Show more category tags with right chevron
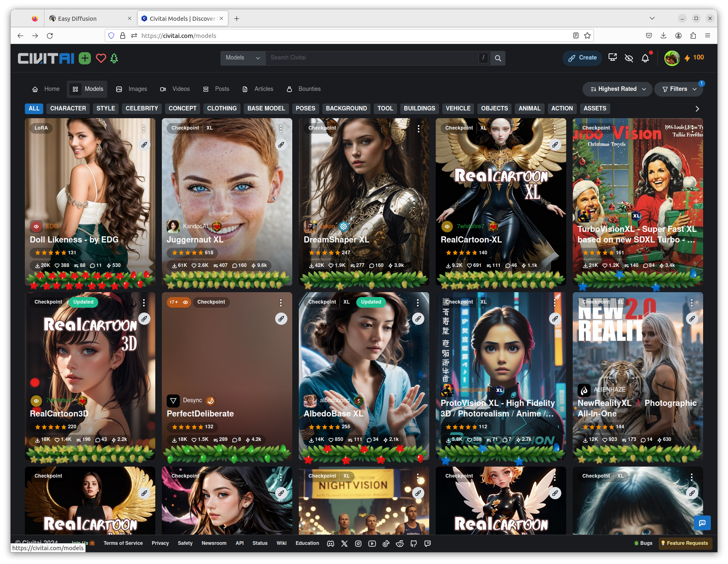 [x=697, y=109]
